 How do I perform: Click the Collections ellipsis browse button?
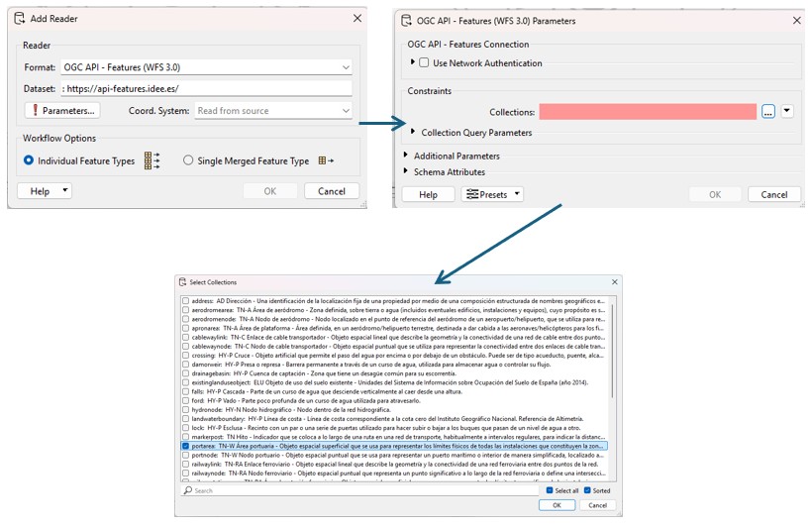pyautogui.click(x=768, y=112)
